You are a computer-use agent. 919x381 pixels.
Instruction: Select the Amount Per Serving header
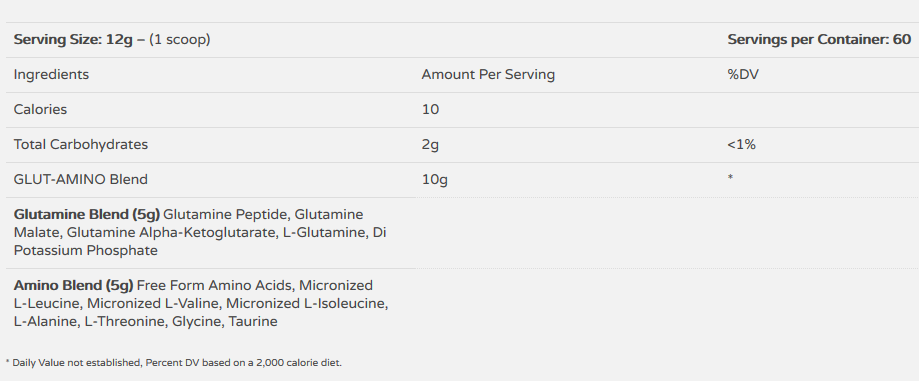488,75
